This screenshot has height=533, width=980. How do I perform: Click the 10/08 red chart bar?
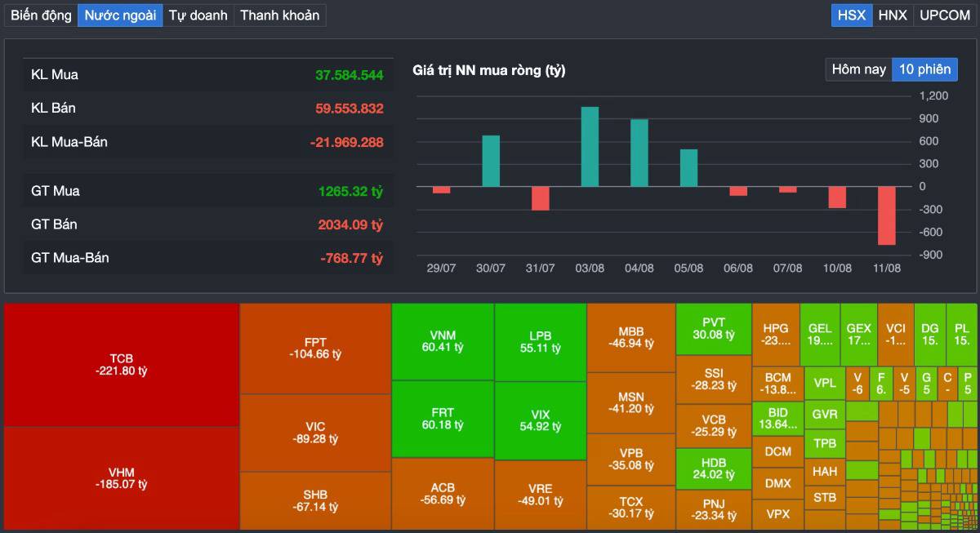click(x=837, y=198)
